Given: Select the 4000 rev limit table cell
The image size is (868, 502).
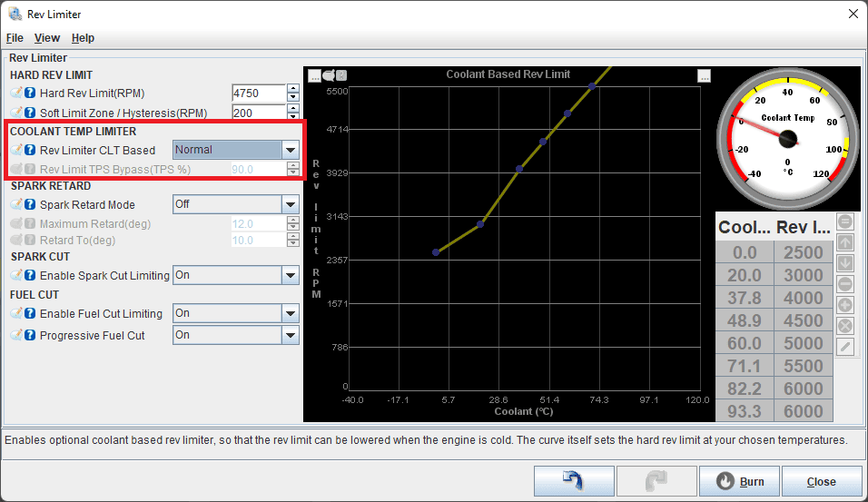Looking at the screenshot, I should pyautogui.click(x=804, y=298).
